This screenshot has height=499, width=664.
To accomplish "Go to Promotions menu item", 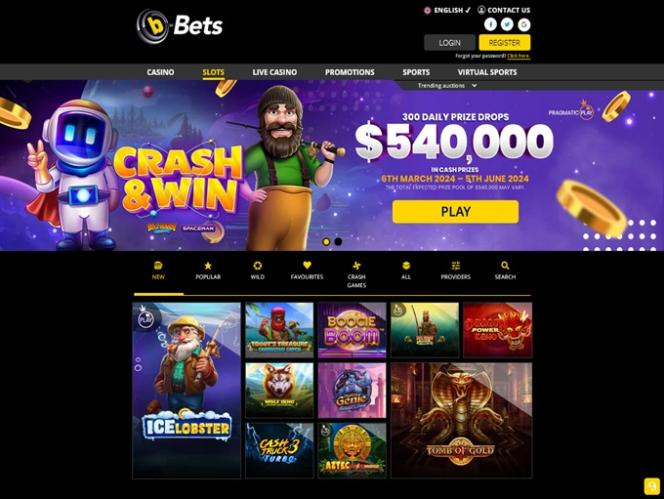I will pos(350,72).
